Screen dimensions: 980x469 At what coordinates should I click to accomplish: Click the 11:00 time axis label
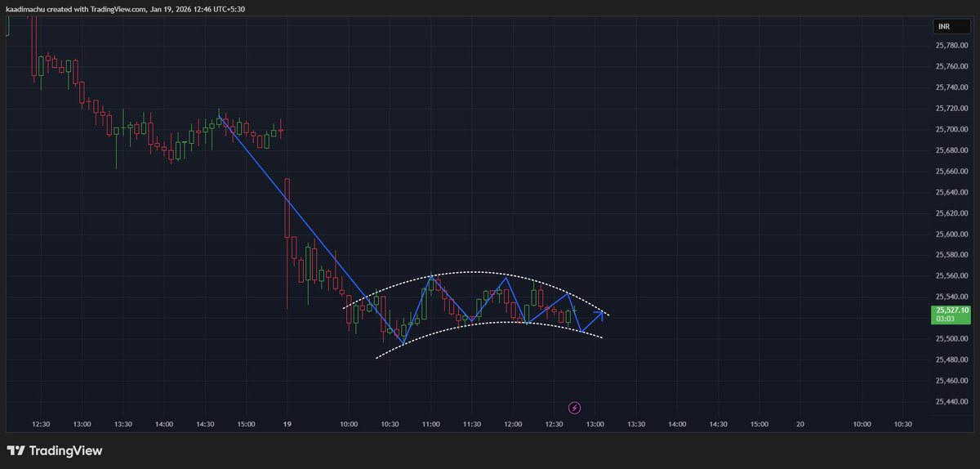431,425
